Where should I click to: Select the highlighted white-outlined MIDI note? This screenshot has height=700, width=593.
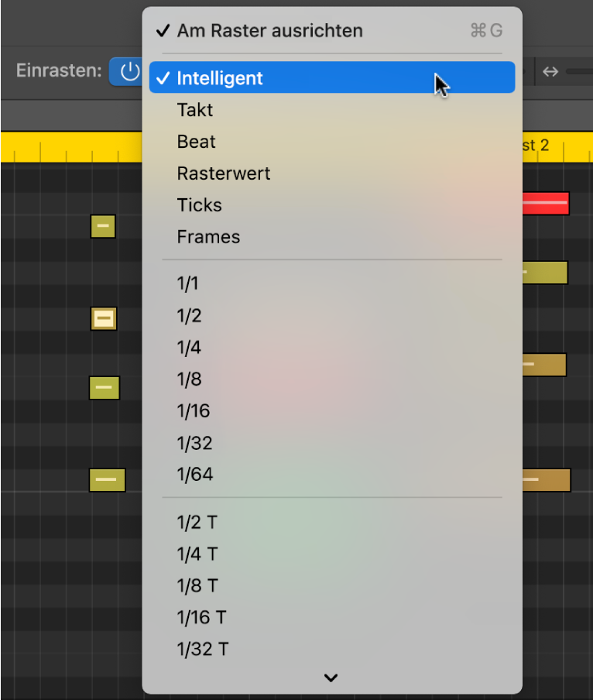[104, 318]
